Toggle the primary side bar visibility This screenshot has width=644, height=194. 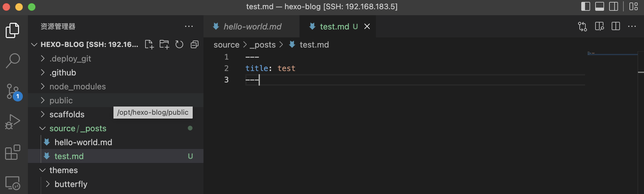pyautogui.click(x=585, y=7)
